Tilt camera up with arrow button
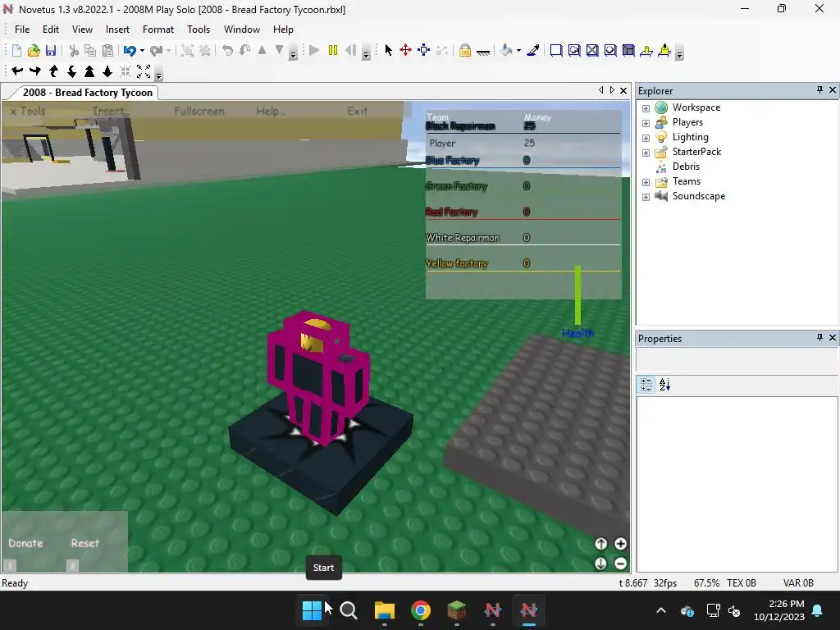 click(x=600, y=544)
